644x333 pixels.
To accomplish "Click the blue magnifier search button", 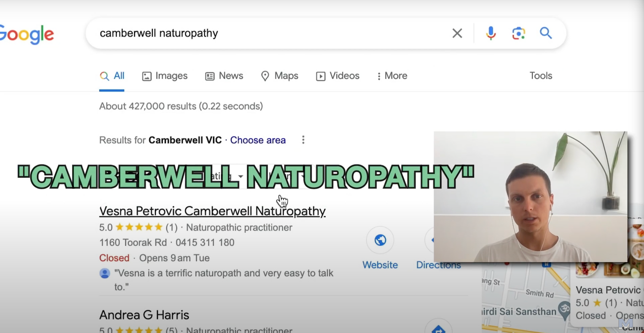I will pos(546,33).
